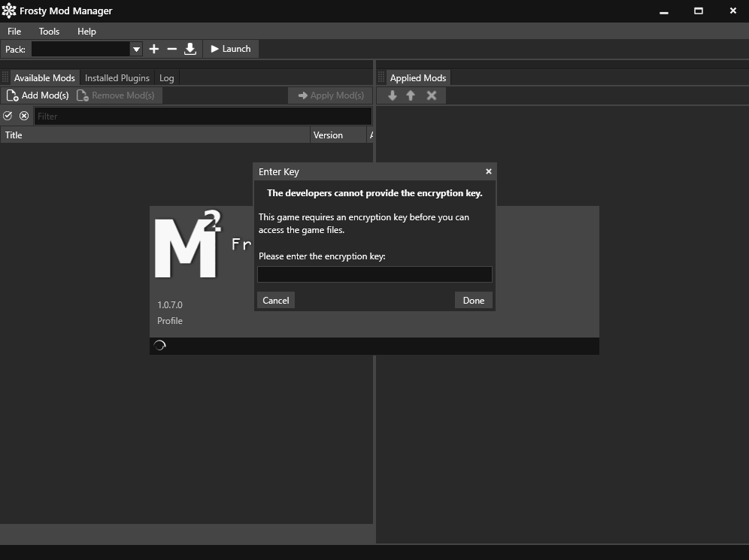Sort by Version column header
The width and height of the screenshot is (749, 560).
(338, 135)
